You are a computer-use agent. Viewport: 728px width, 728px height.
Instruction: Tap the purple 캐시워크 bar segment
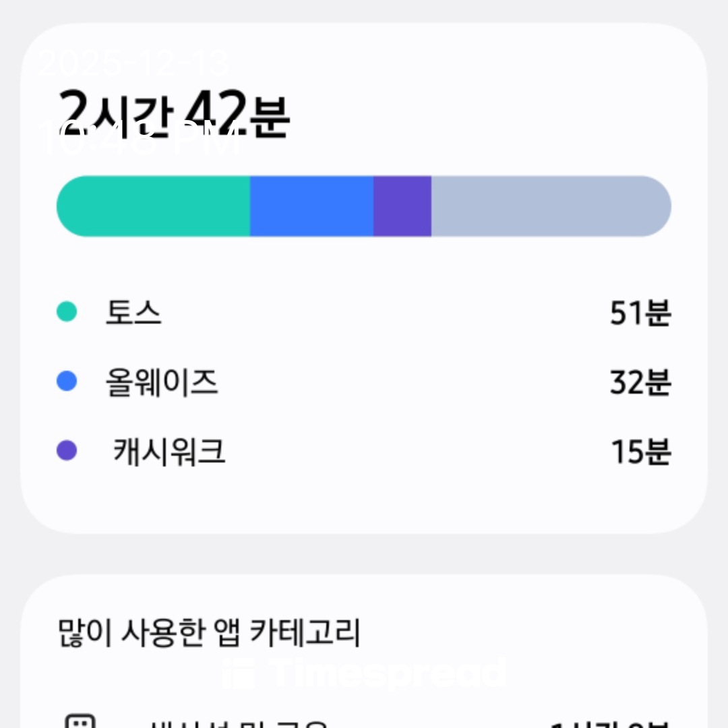point(402,206)
